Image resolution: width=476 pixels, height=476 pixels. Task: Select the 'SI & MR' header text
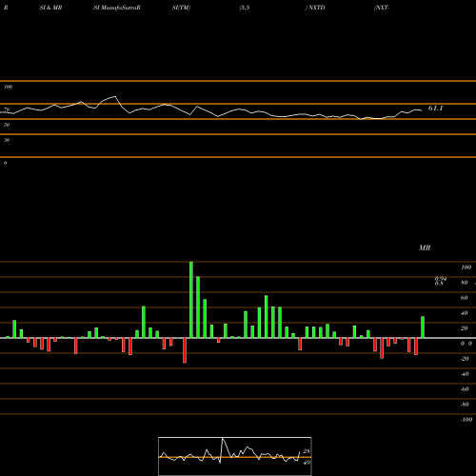(x=50, y=8)
